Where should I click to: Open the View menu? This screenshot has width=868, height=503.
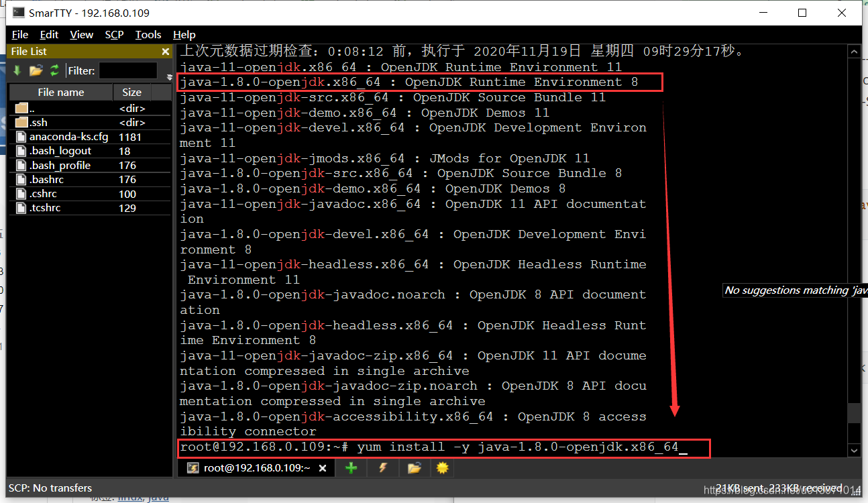(82, 35)
